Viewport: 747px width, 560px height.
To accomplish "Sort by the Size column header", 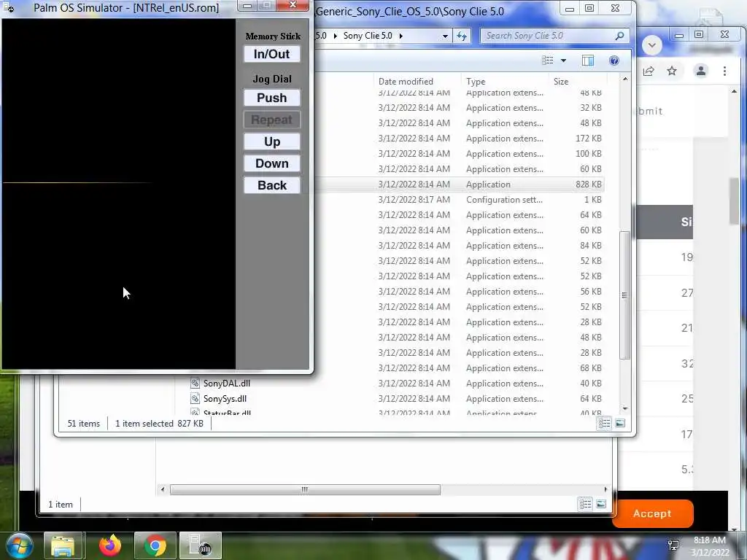I will [561, 82].
